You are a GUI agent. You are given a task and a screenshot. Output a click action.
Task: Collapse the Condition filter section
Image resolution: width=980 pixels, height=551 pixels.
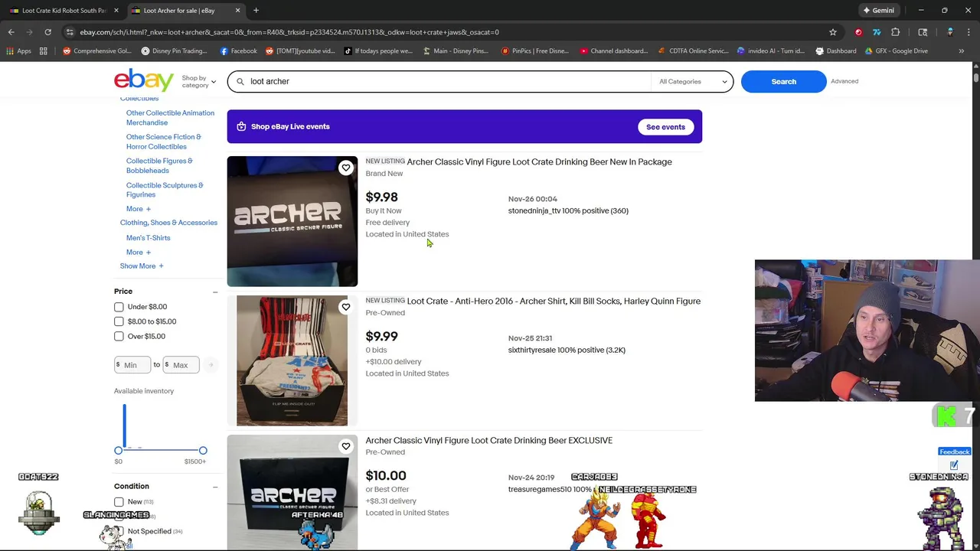[x=215, y=487]
